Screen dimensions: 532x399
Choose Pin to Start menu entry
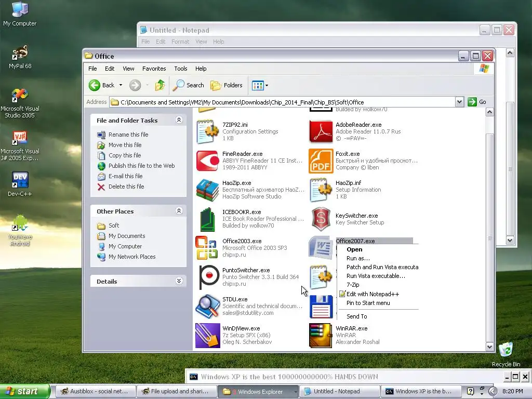click(x=368, y=303)
